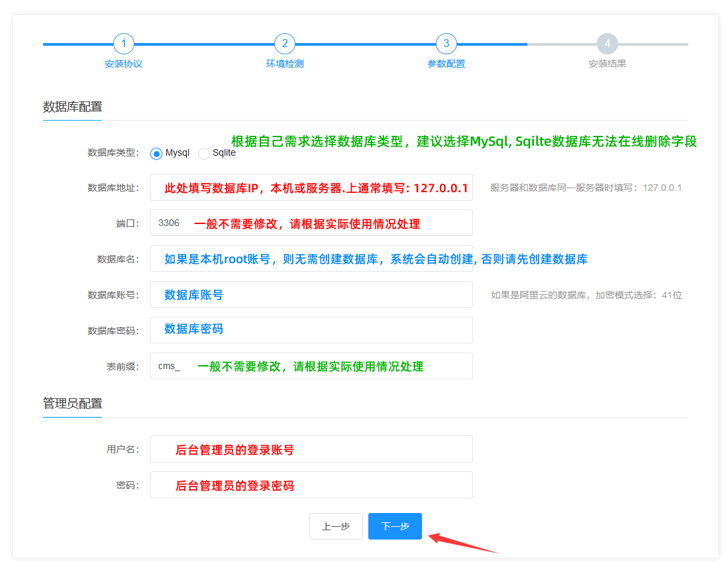Image resolution: width=728 pixels, height=570 pixels.
Task: Click the 安装结果 step label
Action: pos(607,64)
